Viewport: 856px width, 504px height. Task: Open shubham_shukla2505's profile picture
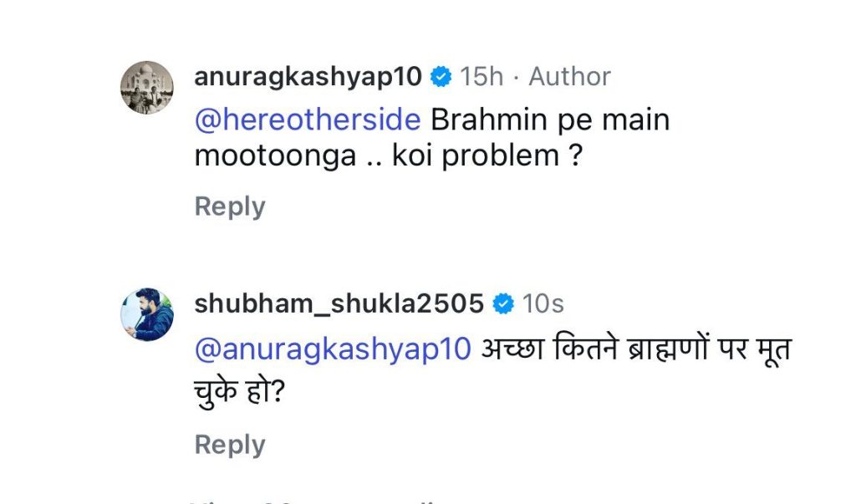(x=148, y=314)
